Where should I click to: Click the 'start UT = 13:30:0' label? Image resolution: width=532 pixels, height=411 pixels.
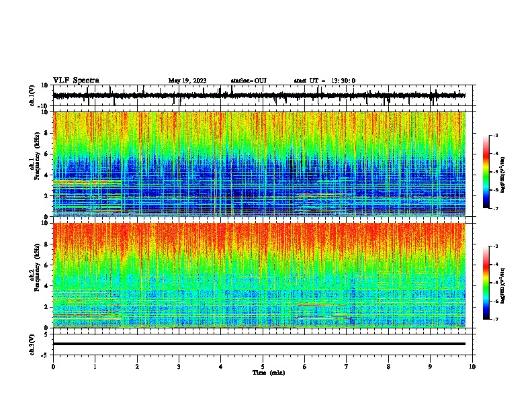tap(324, 81)
